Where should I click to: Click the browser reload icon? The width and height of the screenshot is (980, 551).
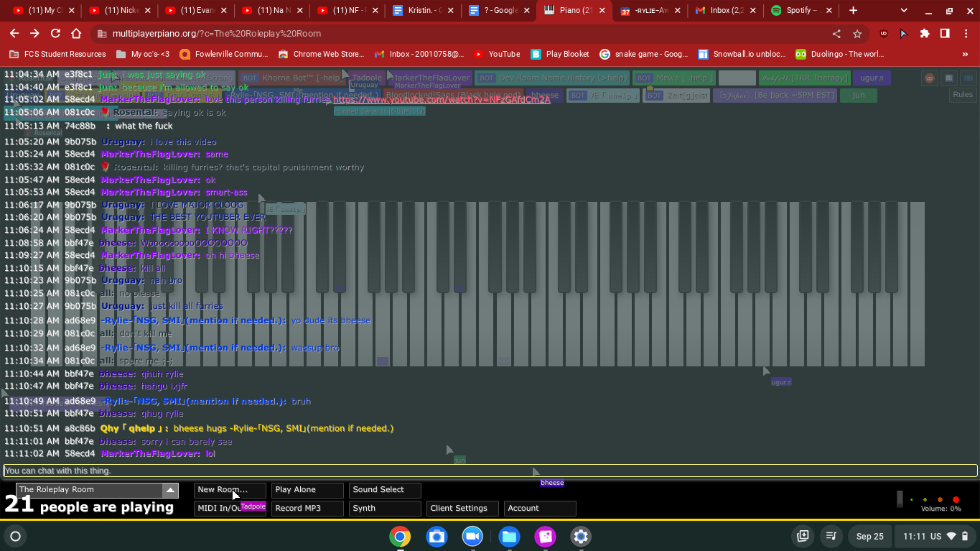55,34
